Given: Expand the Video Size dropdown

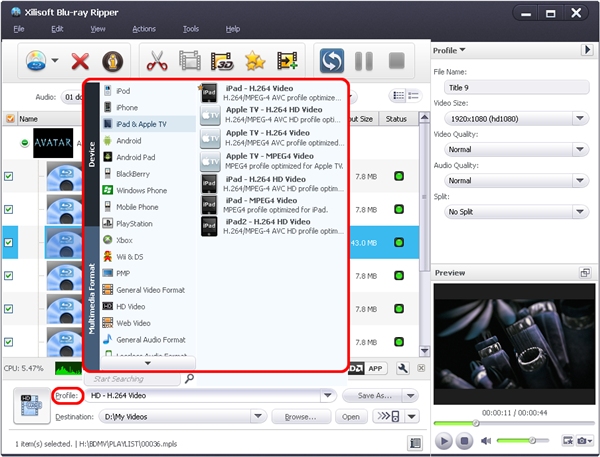Looking at the screenshot, I should pos(580,119).
